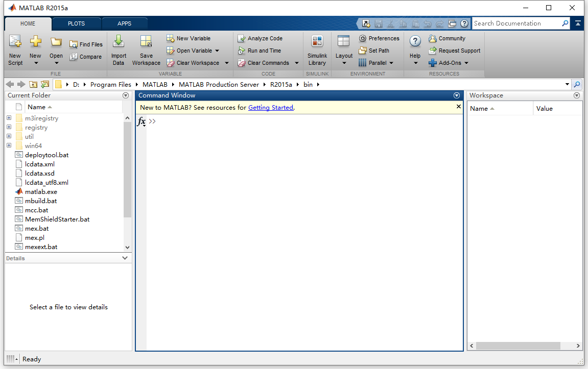Launch Find Files
The height and width of the screenshot is (369, 588).
(86, 44)
